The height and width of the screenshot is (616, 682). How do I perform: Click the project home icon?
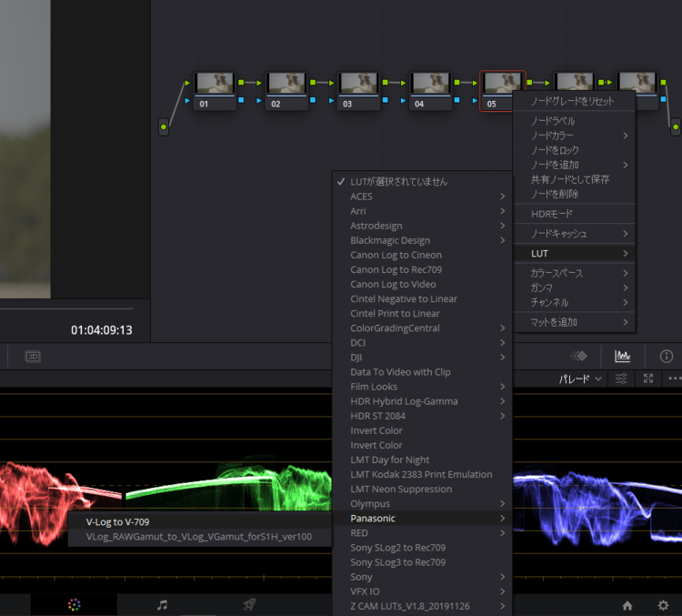click(x=627, y=605)
